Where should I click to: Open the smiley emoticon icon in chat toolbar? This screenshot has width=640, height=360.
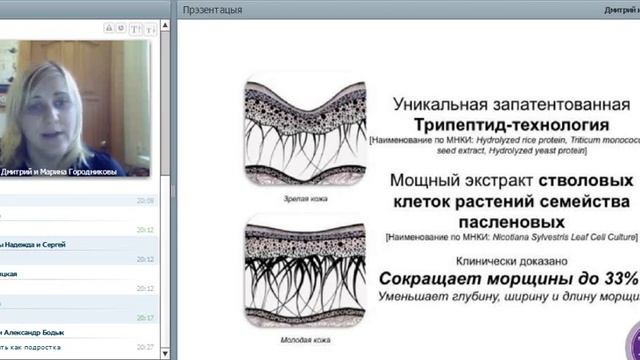(x=121, y=28)
